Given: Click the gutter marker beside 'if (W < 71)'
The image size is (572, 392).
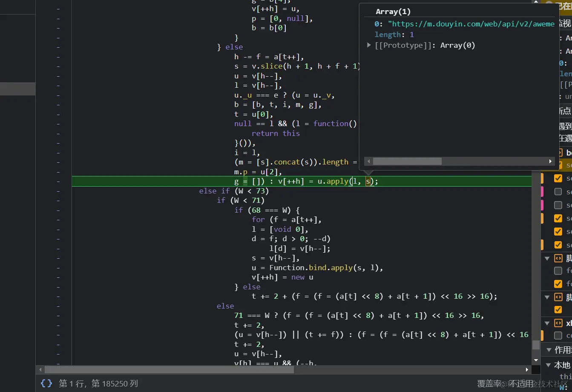Looking at the screenshot, I should click(x=58, y=200).
